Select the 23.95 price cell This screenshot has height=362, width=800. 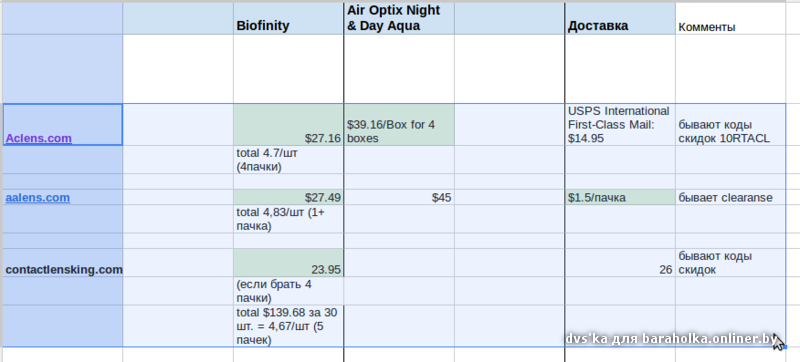[x=288, y=263]
